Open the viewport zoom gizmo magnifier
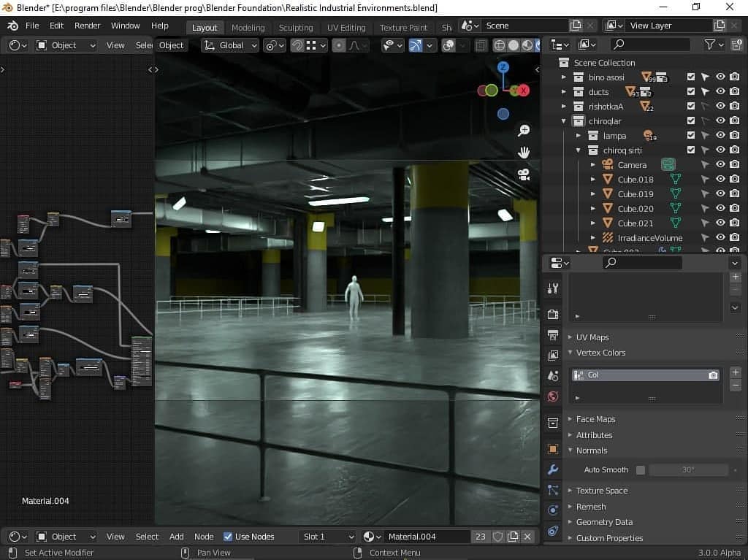The width and height of the screenshot is (748, 560). pos(524,130)
